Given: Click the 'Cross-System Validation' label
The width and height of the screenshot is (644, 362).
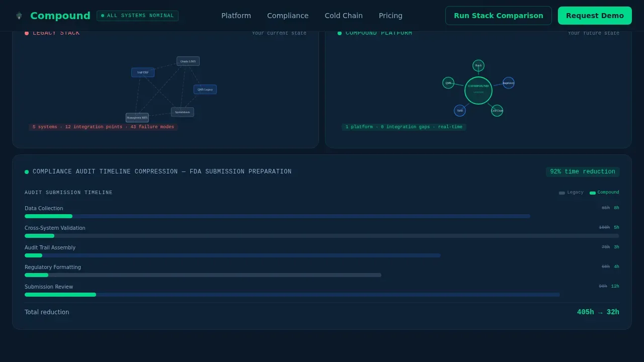Looking at the screenshot, I should coord(55,228).
